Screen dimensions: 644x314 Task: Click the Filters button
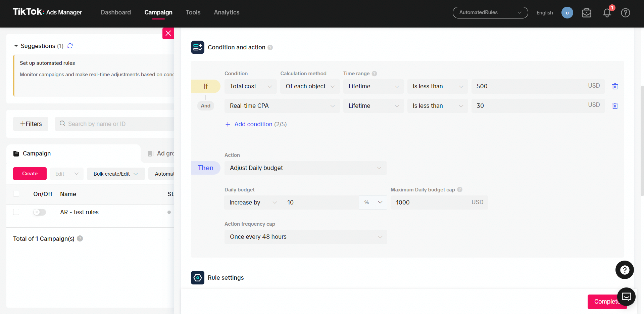pyautogui.click(x=31, y=124)
